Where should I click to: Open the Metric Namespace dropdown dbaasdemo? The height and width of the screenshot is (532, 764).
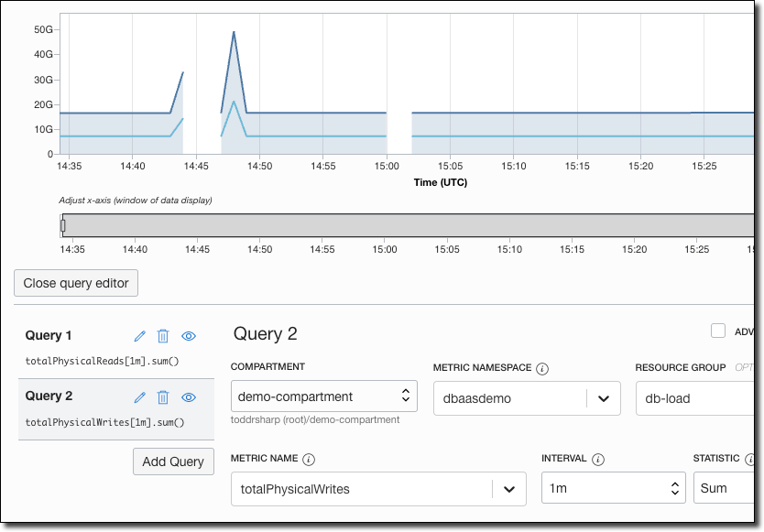tap(527, 398)
